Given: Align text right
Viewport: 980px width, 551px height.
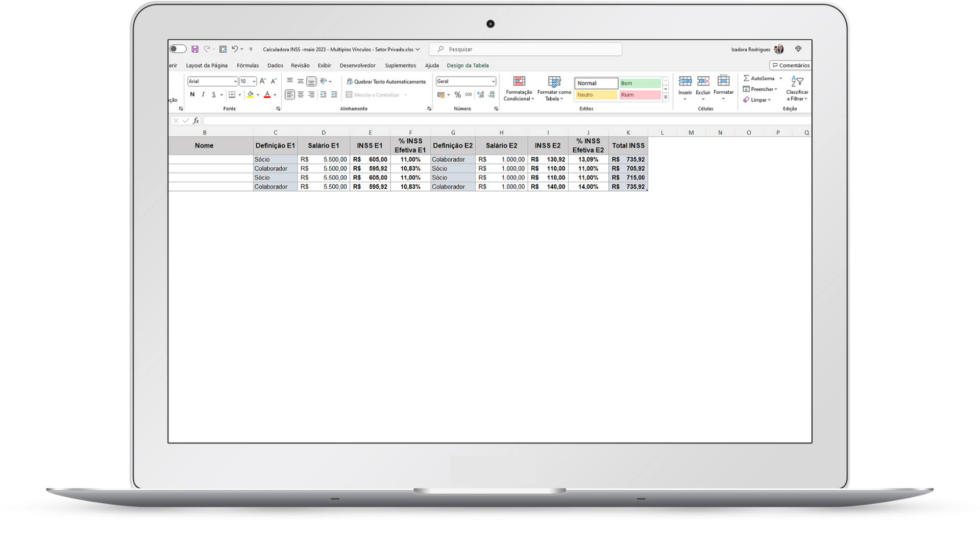Looking at the screenshot, I should 311,94.
